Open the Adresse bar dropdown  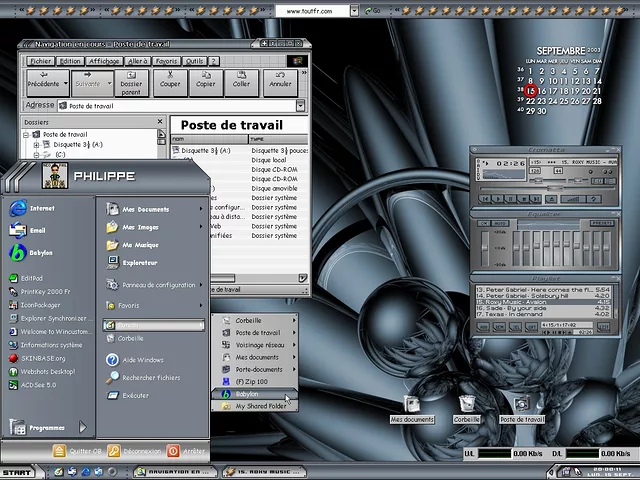(300, 106)
